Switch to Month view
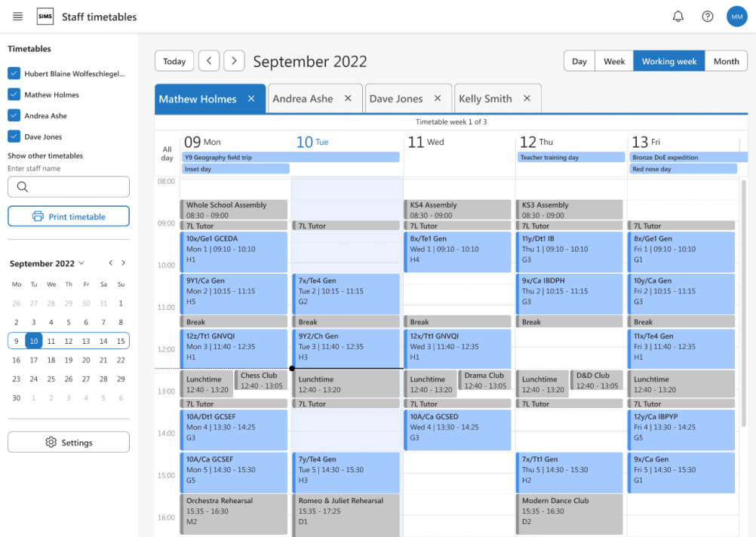Viewport: 756px width, 537px height. (726, 61)
